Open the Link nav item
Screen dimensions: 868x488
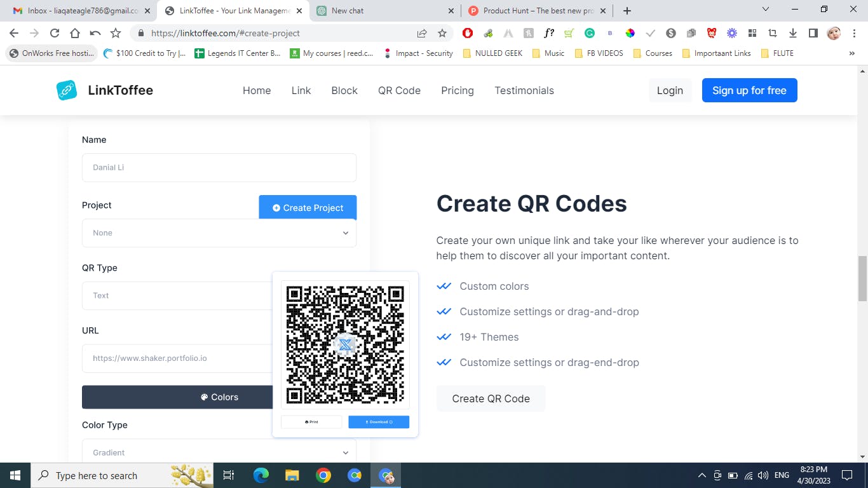pos(301,90)
